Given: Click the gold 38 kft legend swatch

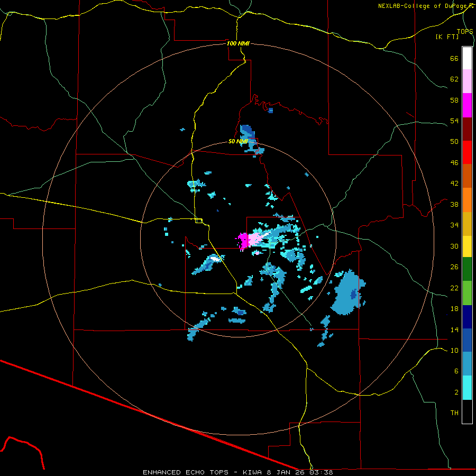Looking at the screenshot, I should pos(467,224).
